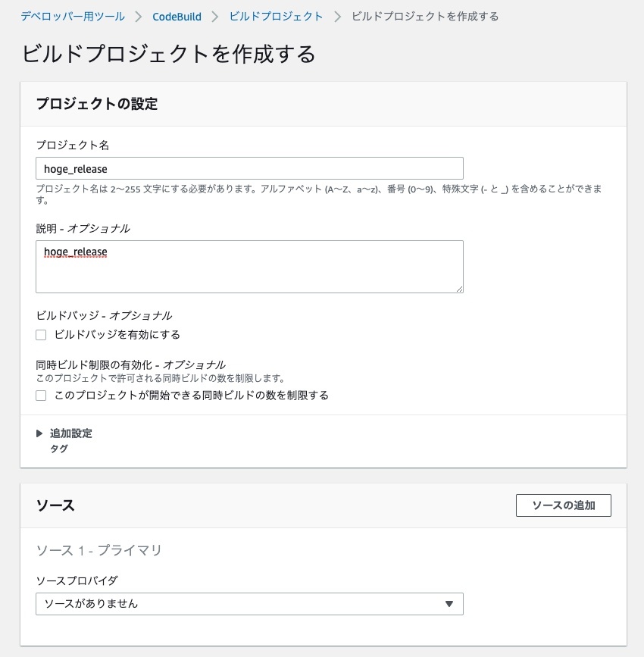Click the chevron after CodeBuild breadcrumb
The image size is (644, 657).
click(215, 16)
